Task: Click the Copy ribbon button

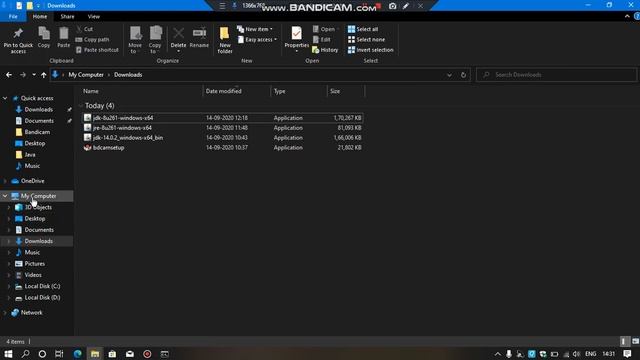Action: pyautogui.click(x=44, y=38)
